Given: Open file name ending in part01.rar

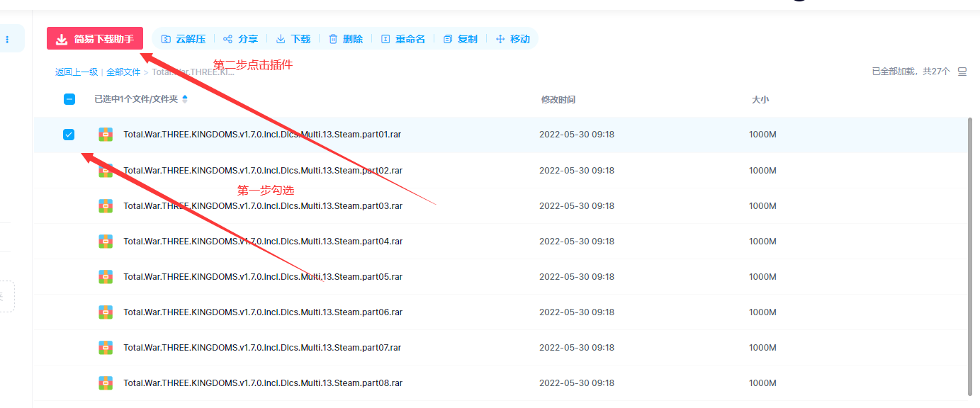Looking at the screenshot, I should click(262, 135).
